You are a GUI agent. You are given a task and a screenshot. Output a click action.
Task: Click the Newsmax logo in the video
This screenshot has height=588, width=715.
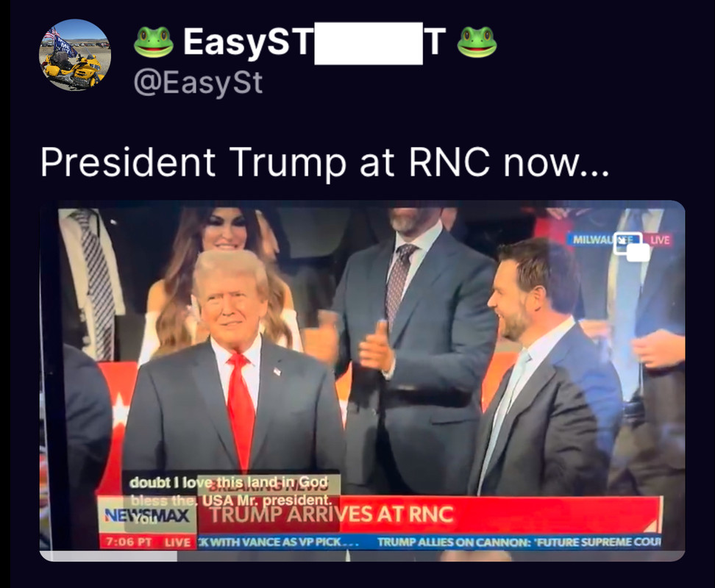147,515
